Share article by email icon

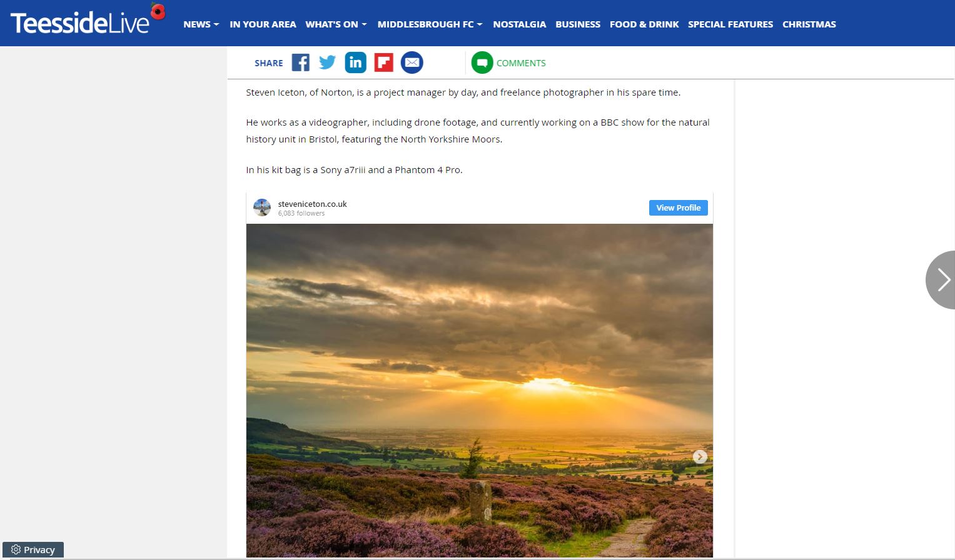point(412,62)
